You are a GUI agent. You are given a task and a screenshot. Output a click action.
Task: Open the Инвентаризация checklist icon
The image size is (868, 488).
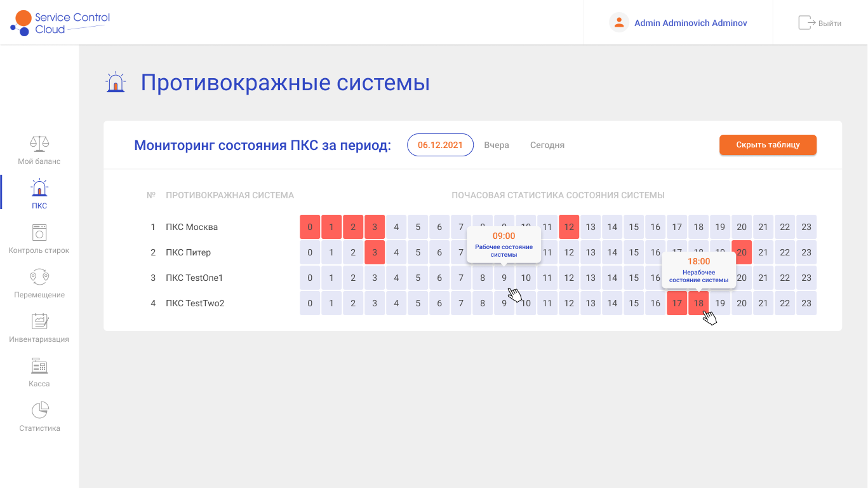(39, 322)
